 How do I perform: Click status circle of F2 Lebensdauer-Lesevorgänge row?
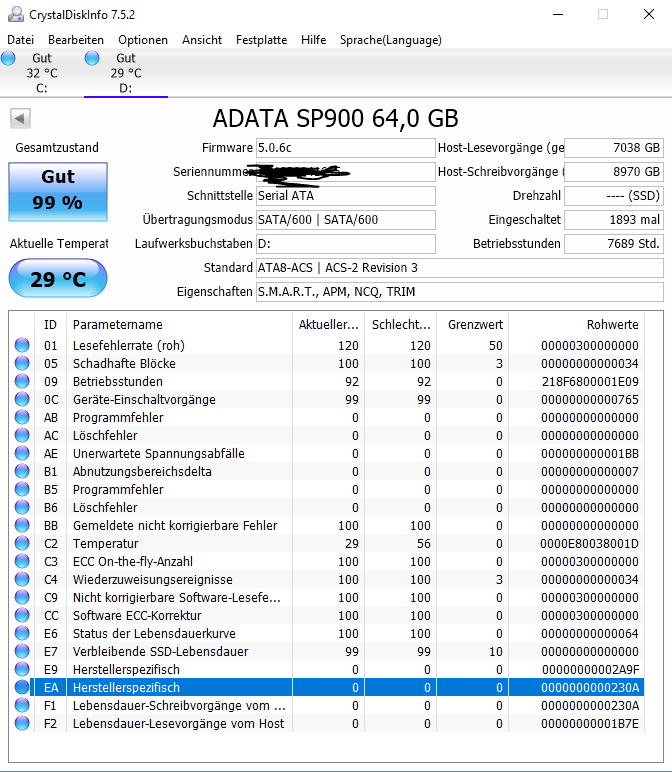coord(22,723)
